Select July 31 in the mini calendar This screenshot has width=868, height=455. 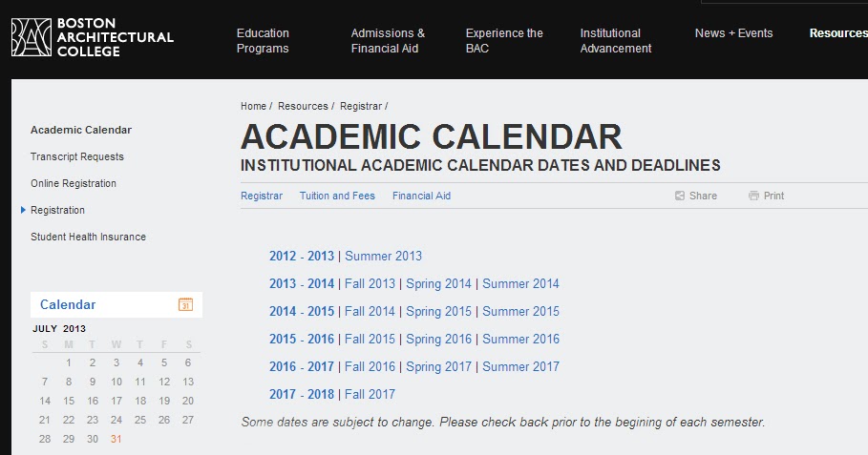116,439
